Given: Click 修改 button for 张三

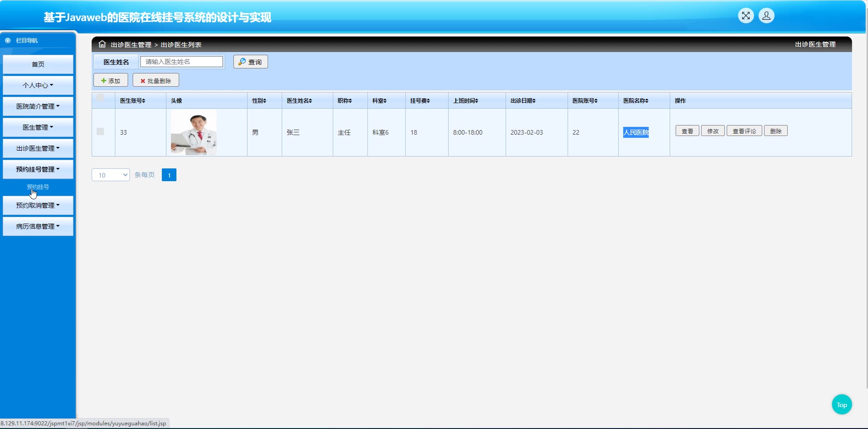Looking at the screenshot, I should (713, 131).
